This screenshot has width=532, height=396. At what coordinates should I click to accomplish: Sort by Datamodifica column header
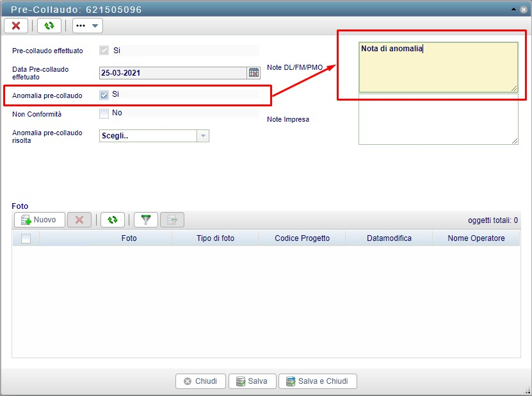click(x=389, y=238)
